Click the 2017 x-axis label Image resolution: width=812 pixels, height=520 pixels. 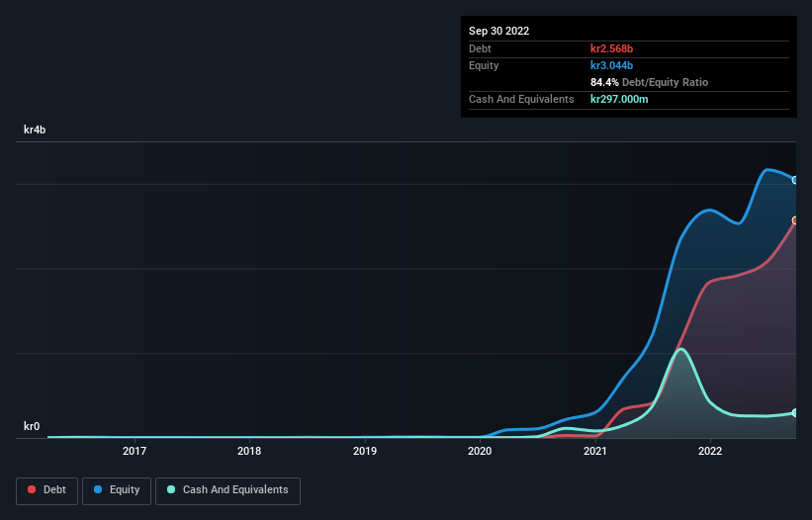tap(135, 451)
